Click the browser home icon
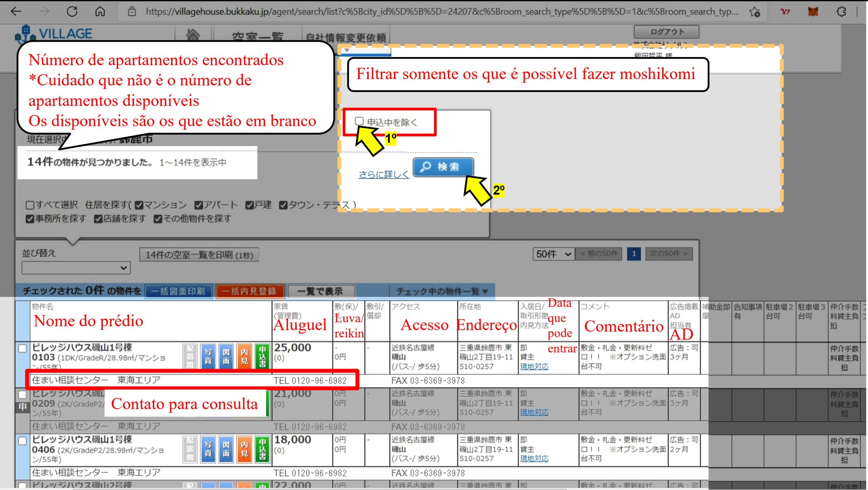This screenshot has height=490, width=868. pos(100,12)
